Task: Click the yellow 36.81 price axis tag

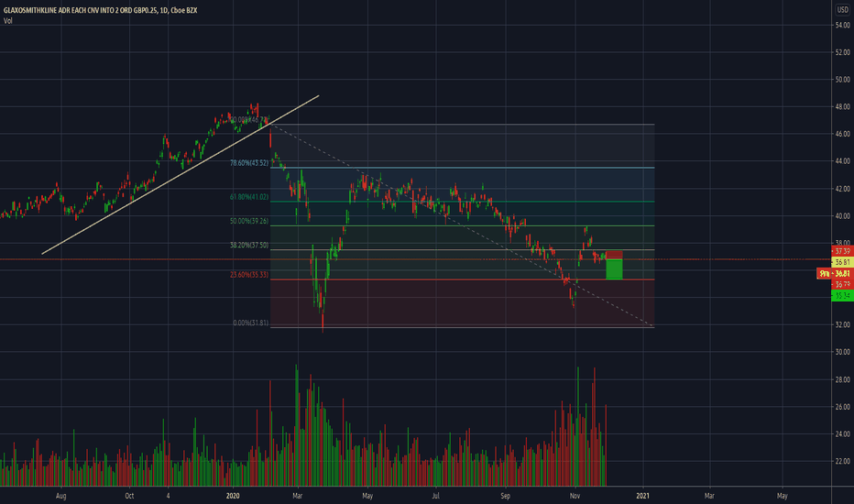Action: click(843, 262)
